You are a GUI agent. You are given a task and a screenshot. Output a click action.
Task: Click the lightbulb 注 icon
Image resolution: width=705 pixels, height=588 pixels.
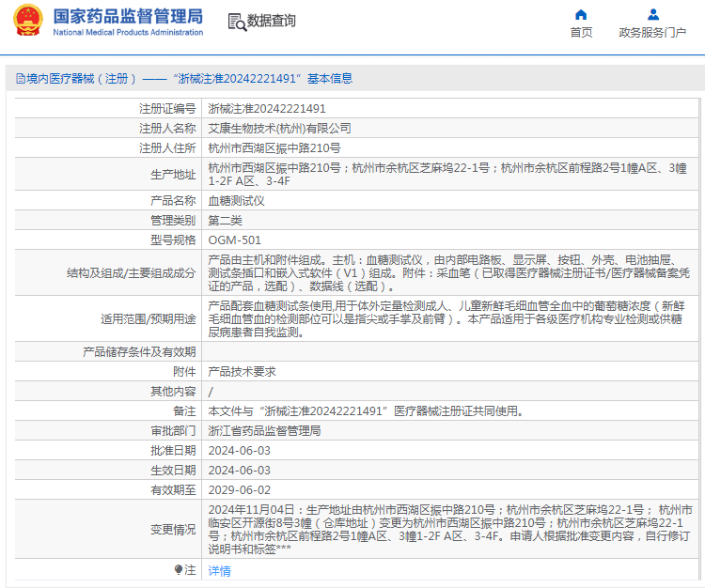[x=179, y=570]
